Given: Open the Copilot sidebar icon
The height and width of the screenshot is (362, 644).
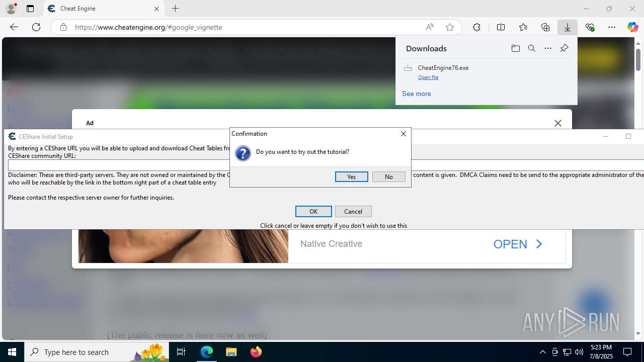Looking at the screenshot, I should coord(632,27).
